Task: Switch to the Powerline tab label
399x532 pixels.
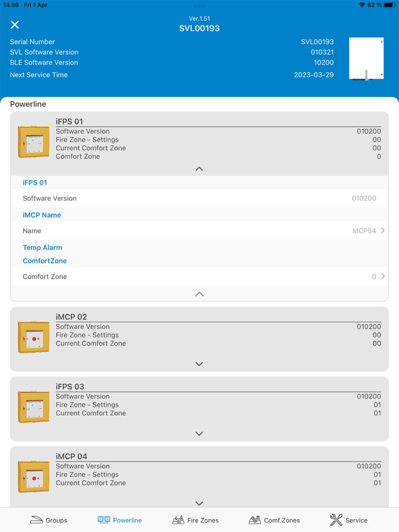Action: [127, 520]
